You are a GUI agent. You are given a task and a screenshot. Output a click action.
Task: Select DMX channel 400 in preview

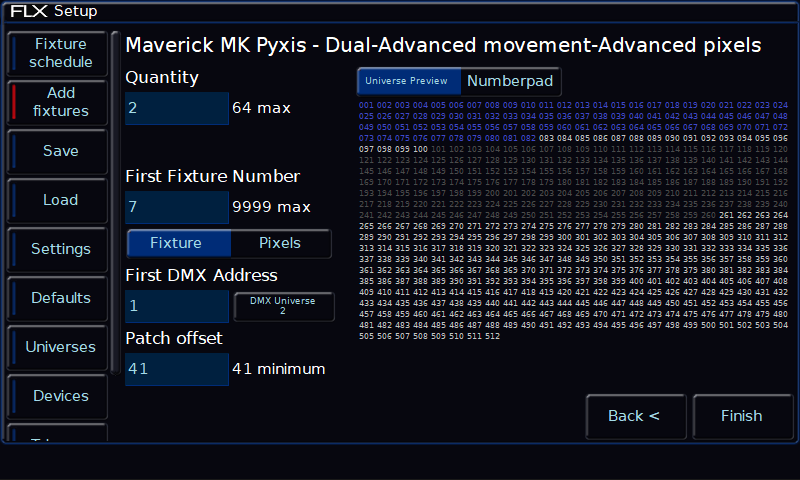click(636, 281)
